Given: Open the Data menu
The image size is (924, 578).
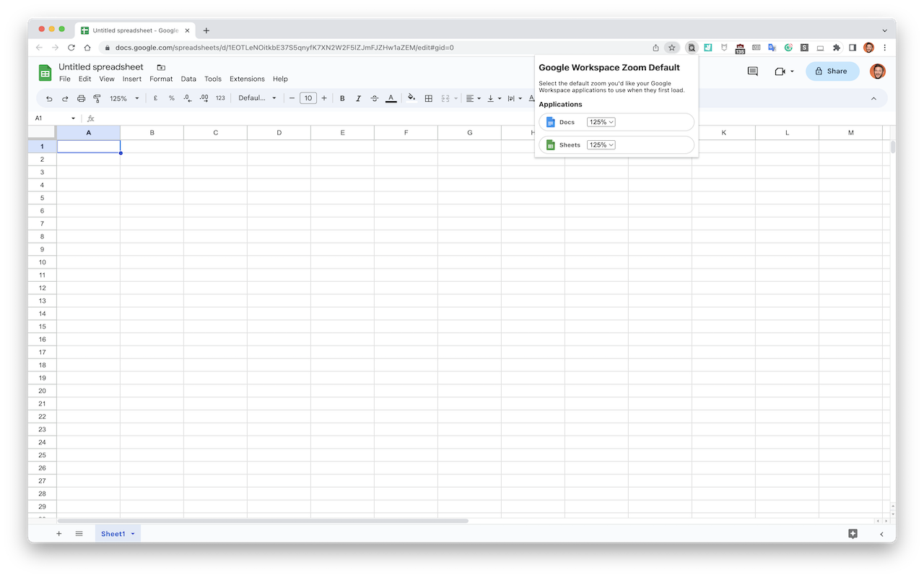Looking at the screenshot, I should point(188,79).
